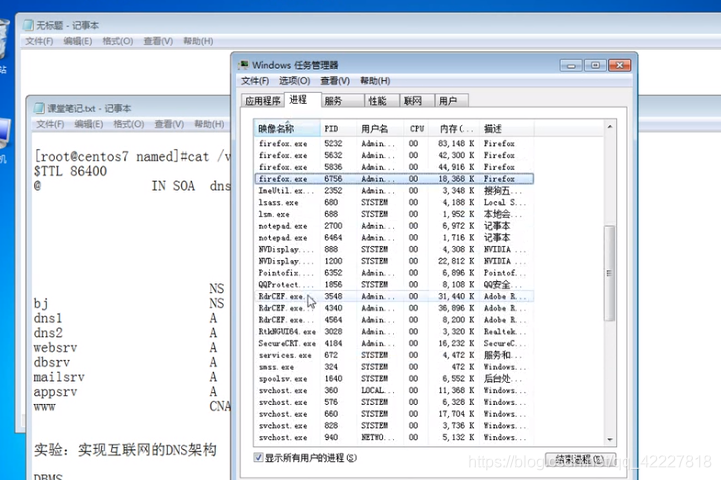Select highlighted firefox.exe process PID 6756
Screen dimensions: 721x480
394,179
